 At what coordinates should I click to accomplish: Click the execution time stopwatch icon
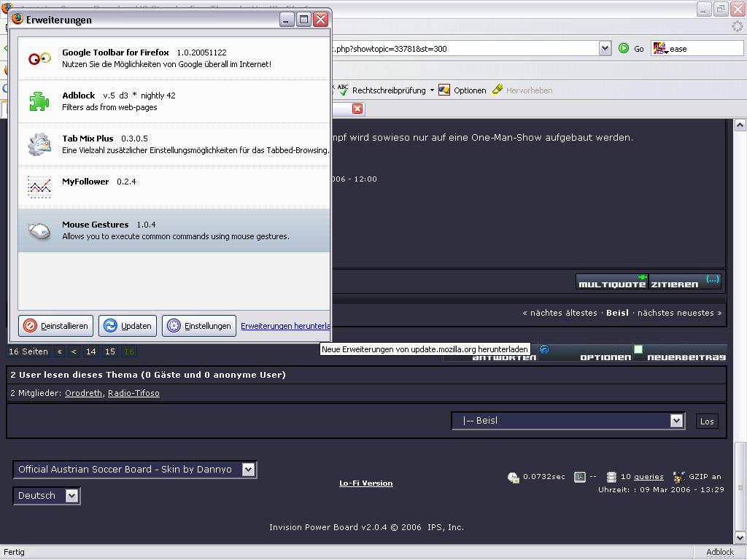coord(514,477)
